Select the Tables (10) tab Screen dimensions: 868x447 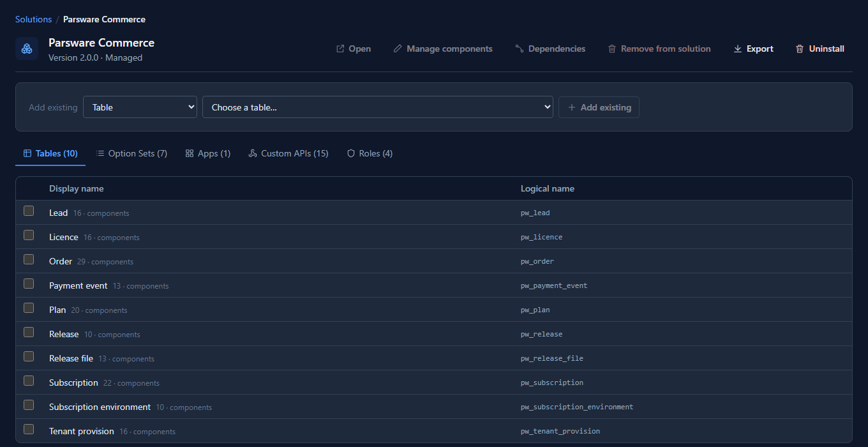[x=50, y=153]
